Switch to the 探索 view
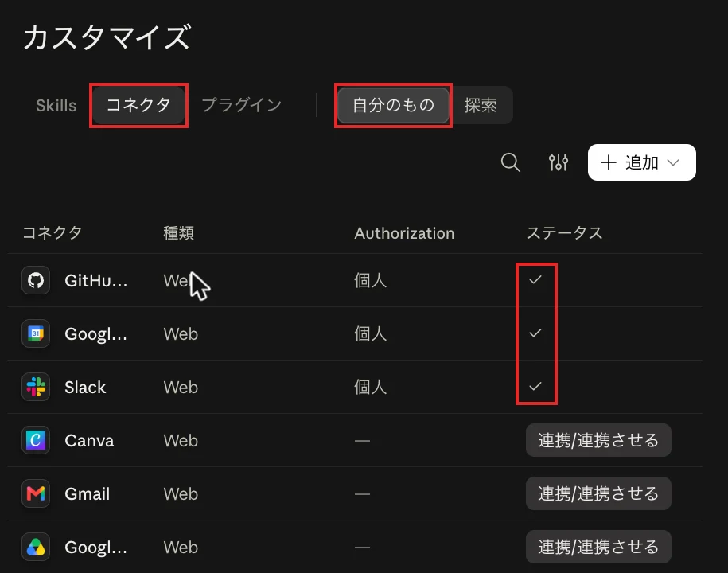Viewport: 728px width, 573px height. (480, 105)
